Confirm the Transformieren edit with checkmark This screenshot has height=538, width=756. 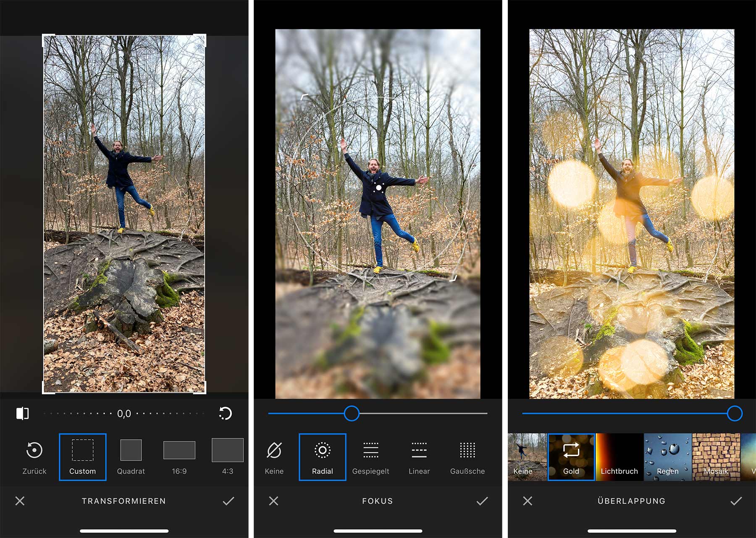pos(228,501)
